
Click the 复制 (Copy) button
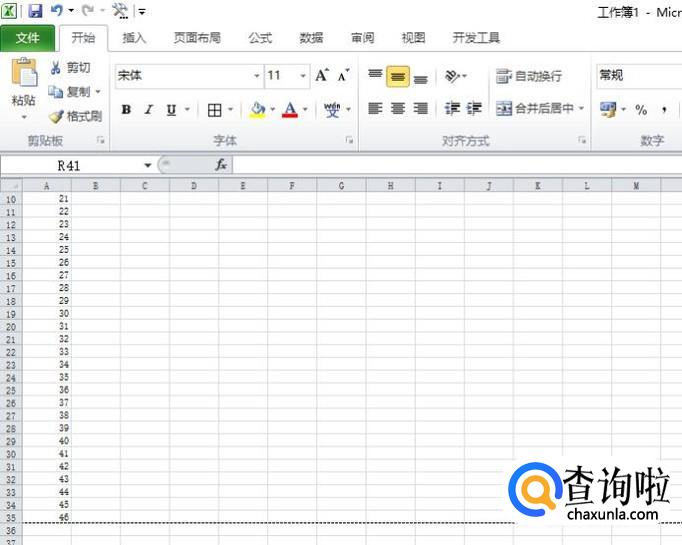[69, 92]
